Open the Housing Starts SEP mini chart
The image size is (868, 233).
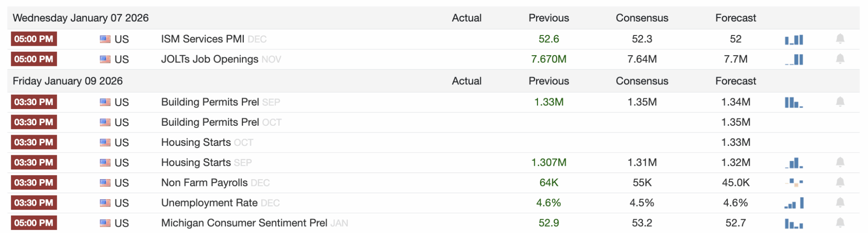794,163
